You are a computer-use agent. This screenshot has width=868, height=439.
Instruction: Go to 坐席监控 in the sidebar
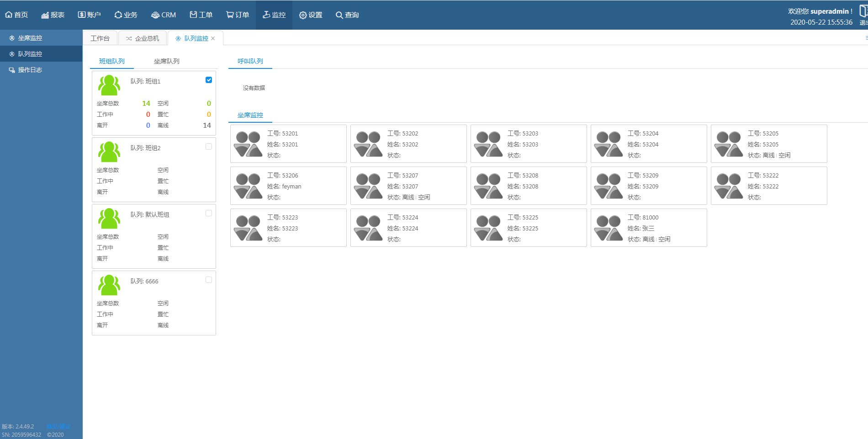30,38
